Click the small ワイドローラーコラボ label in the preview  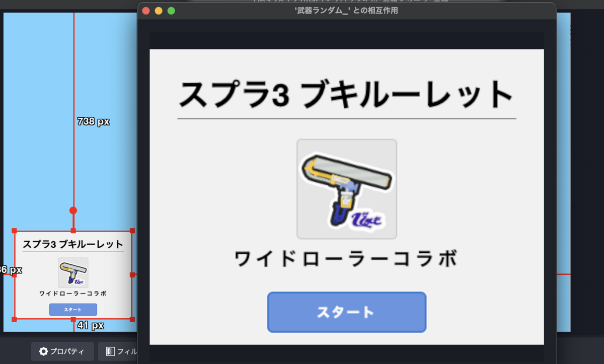(73, 294)
